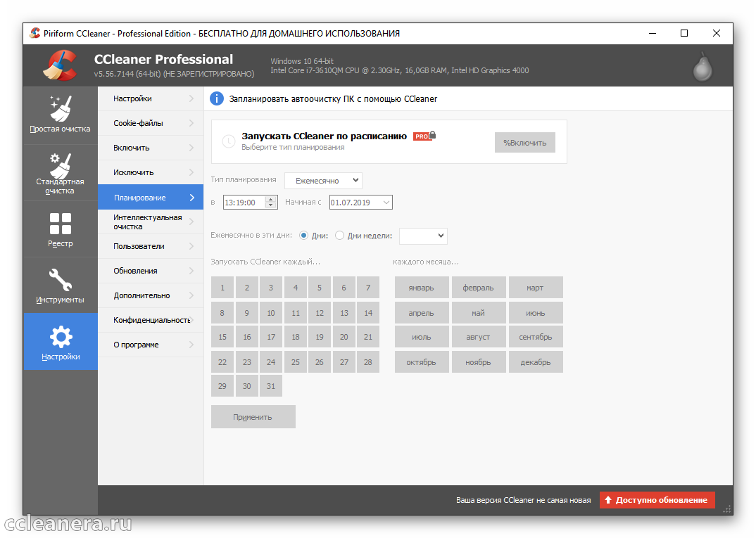756x538 pixels.
Task: Toggle day 15 in the calendar grid
Action: (x=222, y=337)
